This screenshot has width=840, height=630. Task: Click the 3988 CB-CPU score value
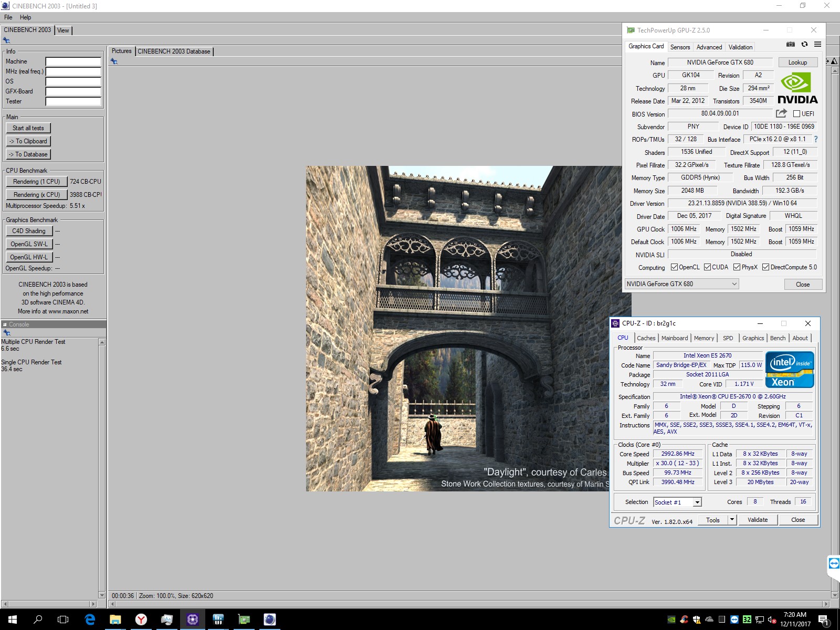pyautogui.click(x=86, y=195)
